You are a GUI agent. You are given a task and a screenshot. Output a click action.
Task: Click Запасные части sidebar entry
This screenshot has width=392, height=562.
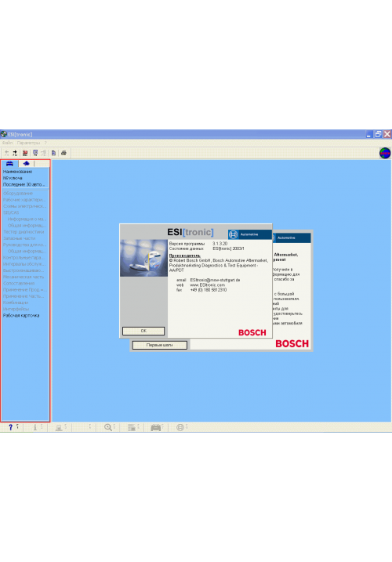20,238
